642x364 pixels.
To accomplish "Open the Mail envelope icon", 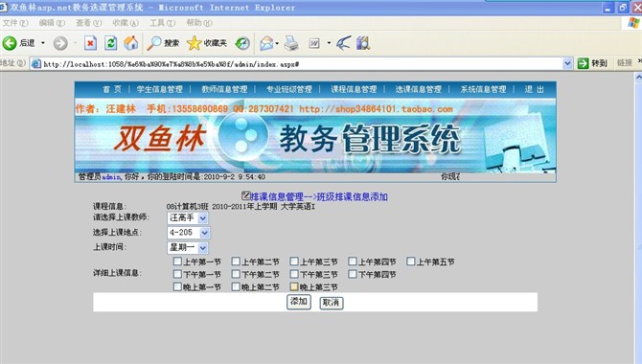I will pyautogui.click(x=266, y=43).
